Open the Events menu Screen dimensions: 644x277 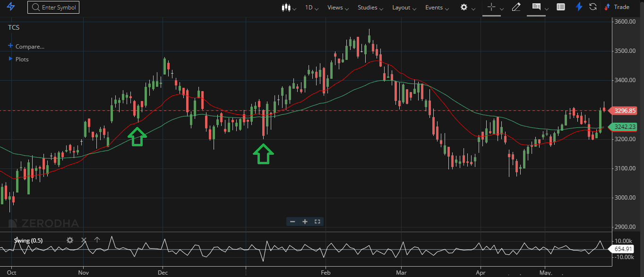click(x=434, y=7)
